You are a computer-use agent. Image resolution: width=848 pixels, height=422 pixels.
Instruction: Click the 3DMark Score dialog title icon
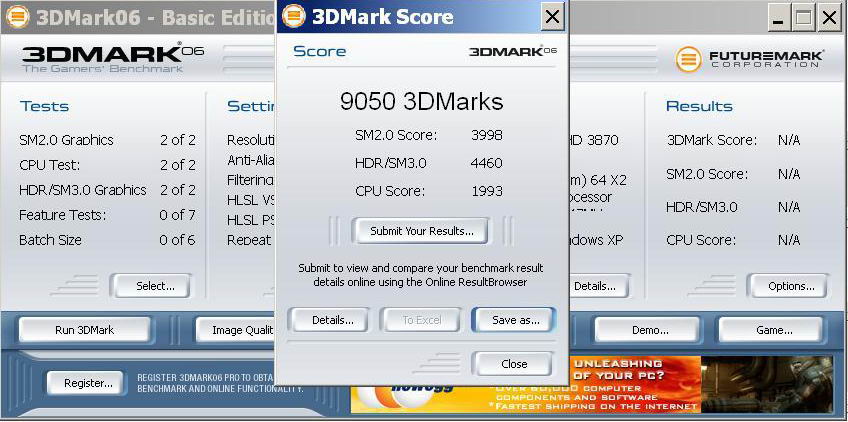tap(294, 17)
